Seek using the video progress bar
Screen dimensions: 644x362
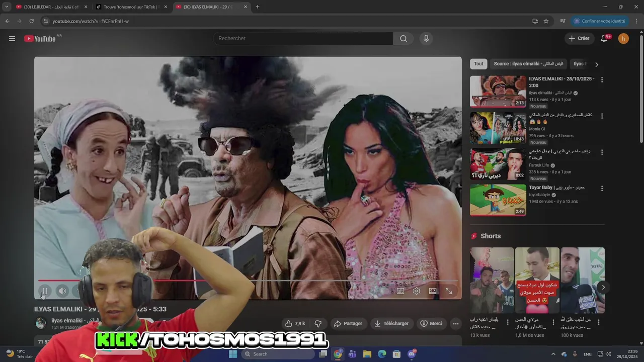[x=248, y=281]
